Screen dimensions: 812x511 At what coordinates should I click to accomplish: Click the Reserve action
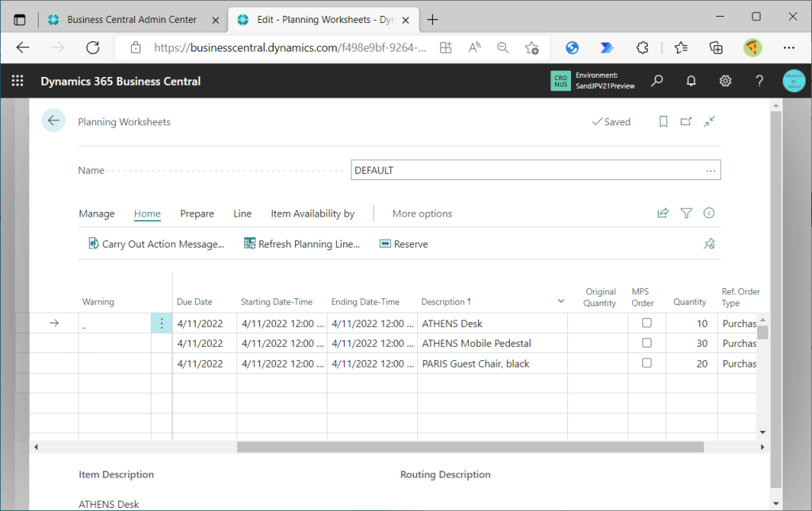(x=404, y=244)
